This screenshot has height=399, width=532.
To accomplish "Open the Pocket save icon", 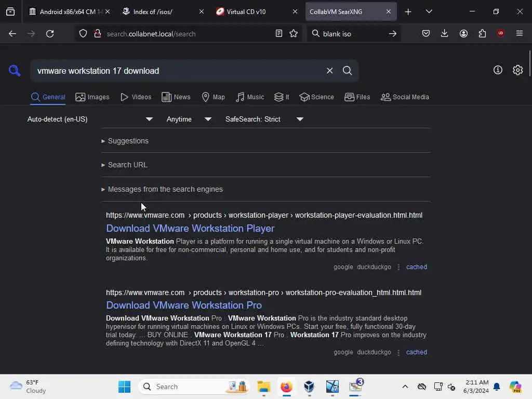I will (426, 34).
